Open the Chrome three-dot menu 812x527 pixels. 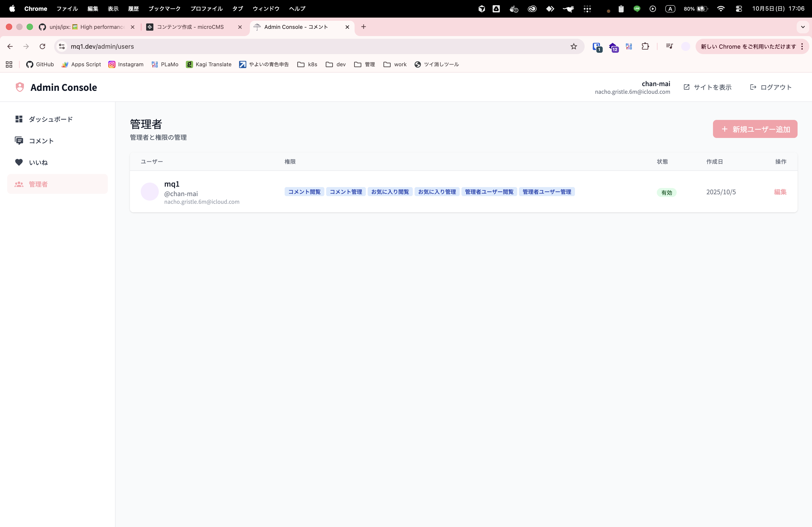[802, 46]
